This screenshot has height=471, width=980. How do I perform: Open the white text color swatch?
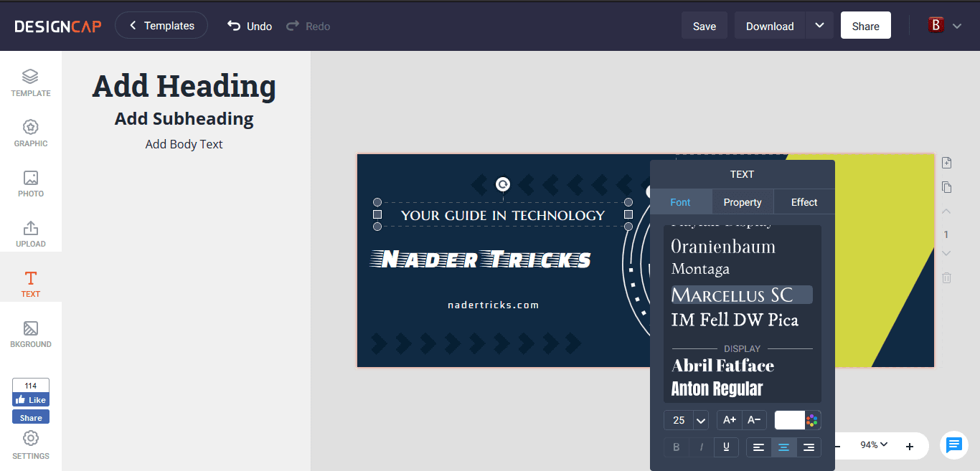click(x=789, y=420)
